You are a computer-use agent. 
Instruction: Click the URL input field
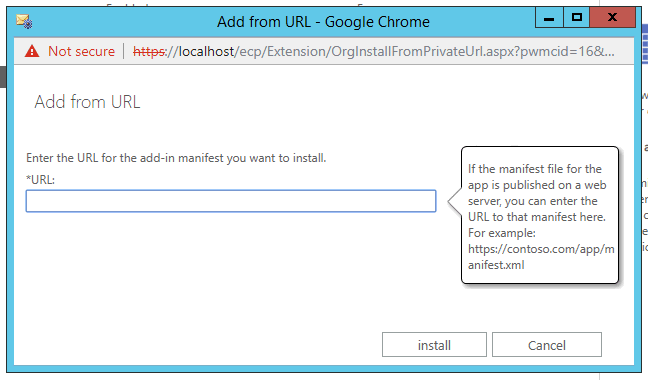click(231, 201)
